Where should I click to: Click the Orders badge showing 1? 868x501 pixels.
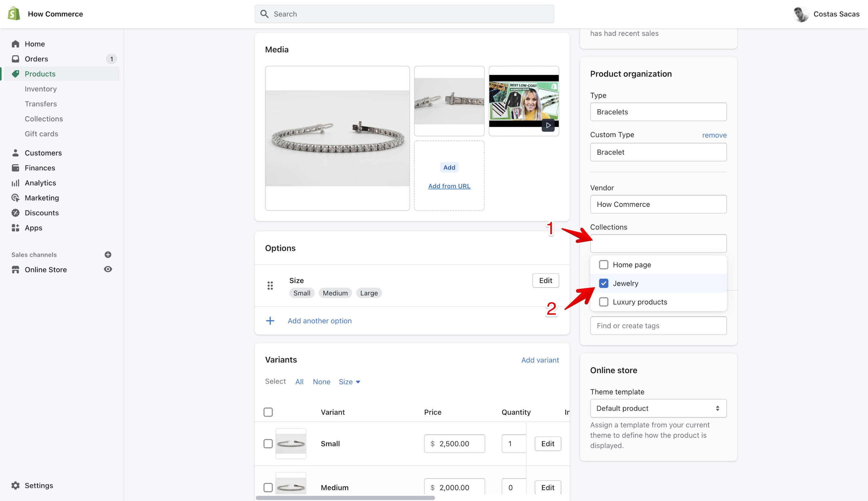point(111,59)
